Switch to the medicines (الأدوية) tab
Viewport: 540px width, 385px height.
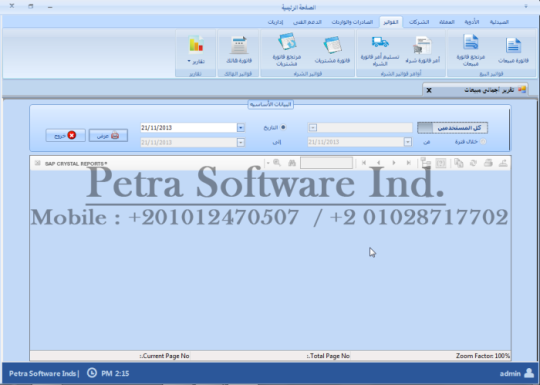(x=471, y=22)
